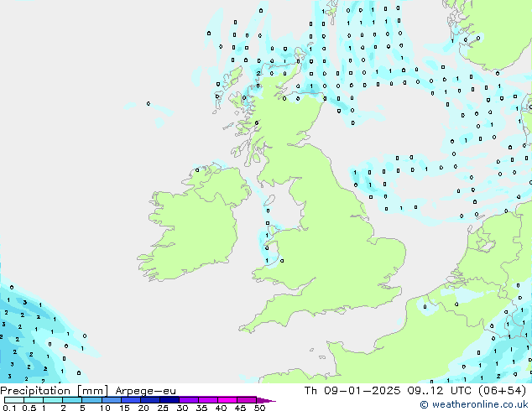Select the 30–35 mm purple legend swatch

click(x=189, y=400)
